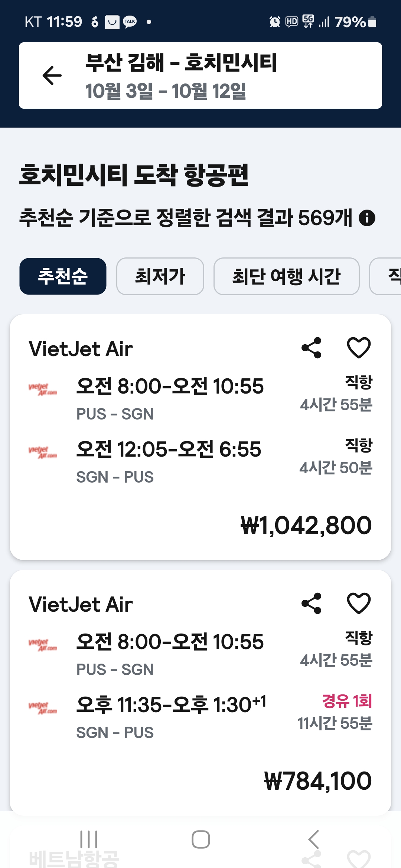Save the ₩784,100 flight with heart
Screen dimensions: 401x868
coord(358,603)
